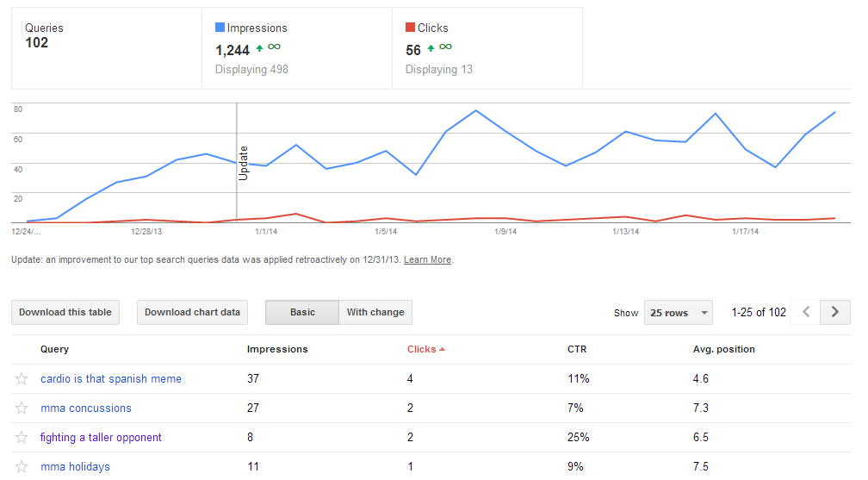Click Download this table button
This screenshot has width=868, height=480.
pyautogui.click(x=65, y=312)
